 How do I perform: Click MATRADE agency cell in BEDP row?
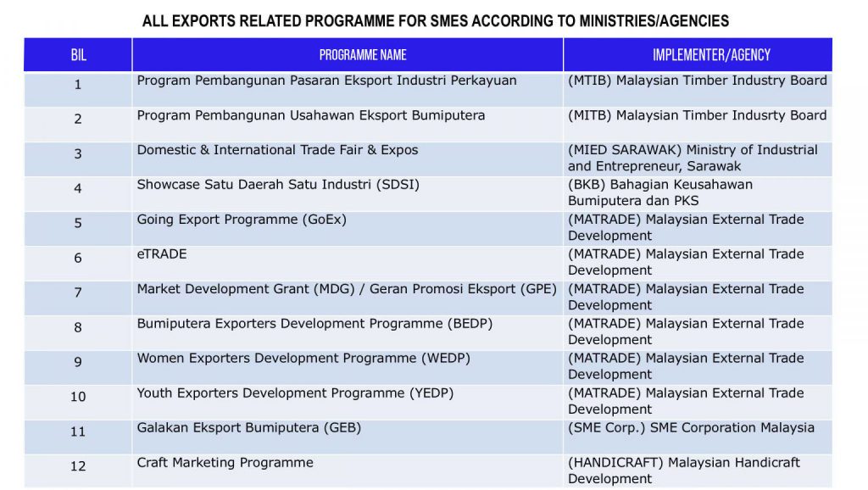[x=698, y=333]
